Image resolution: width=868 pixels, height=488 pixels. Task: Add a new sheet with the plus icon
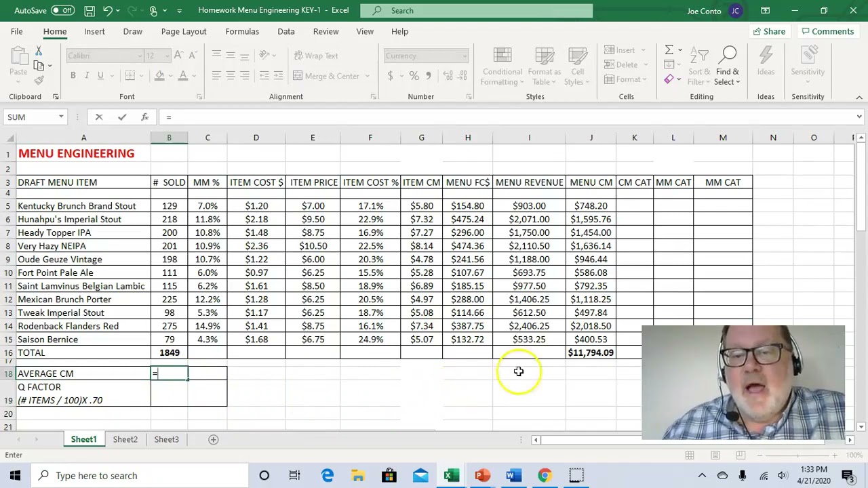coord(213,439)
